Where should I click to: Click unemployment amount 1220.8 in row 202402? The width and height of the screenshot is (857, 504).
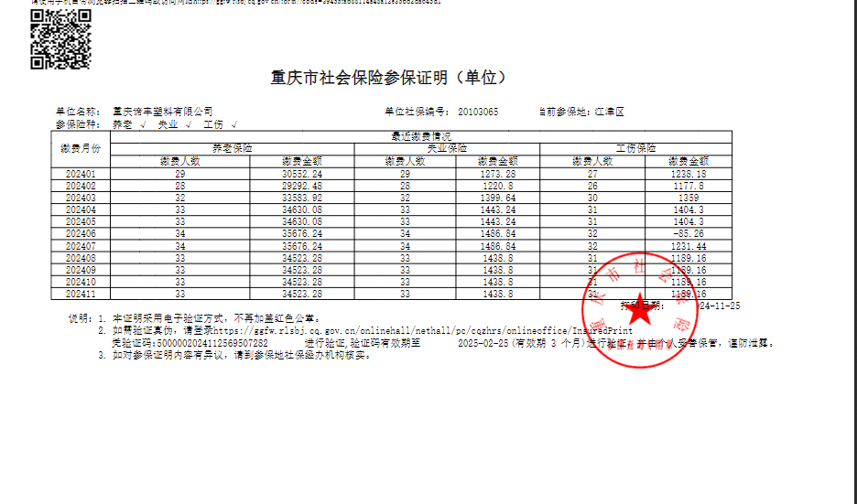498,187
